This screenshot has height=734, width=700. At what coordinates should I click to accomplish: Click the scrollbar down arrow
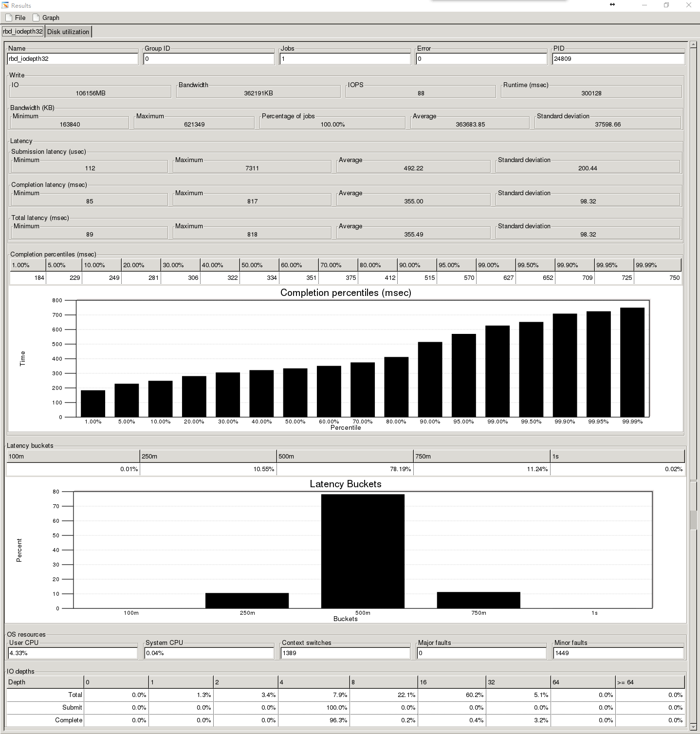click(694, 727)
